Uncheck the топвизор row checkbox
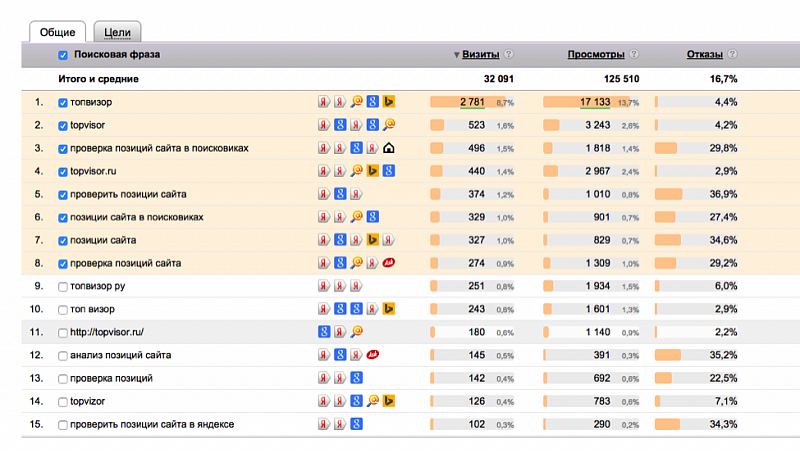The height and width of the screenshot is (453, 800). pyautogui.click(x=63, y=103)
